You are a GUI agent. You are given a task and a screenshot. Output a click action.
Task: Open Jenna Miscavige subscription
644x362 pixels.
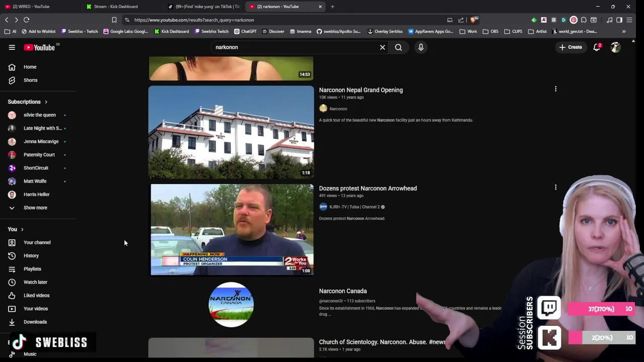pos(41,141)
